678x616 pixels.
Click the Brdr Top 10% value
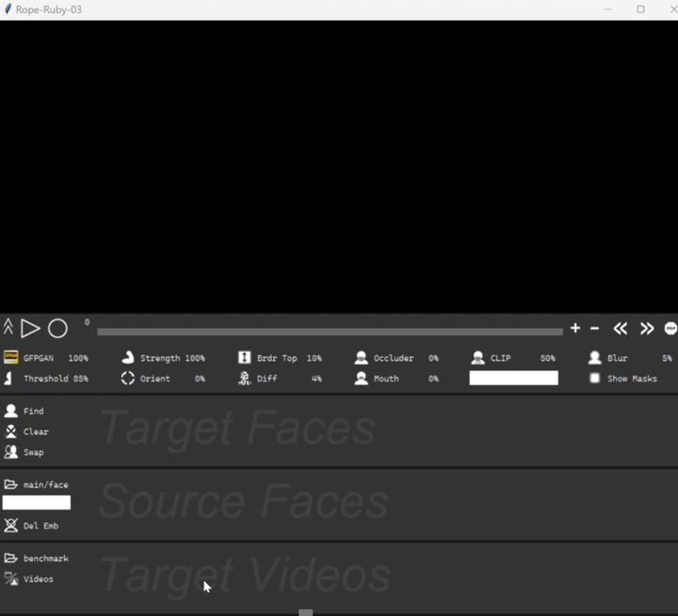315,358
